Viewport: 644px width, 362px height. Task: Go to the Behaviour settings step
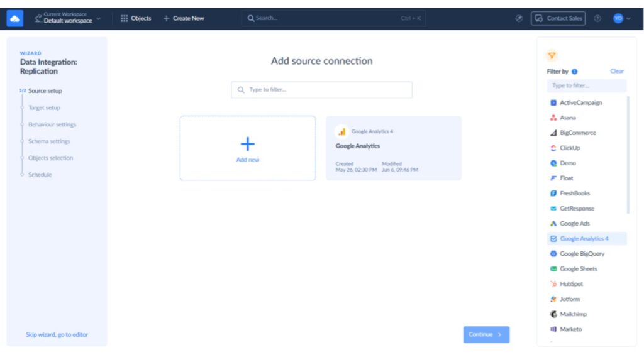click(x=52, y=124)
